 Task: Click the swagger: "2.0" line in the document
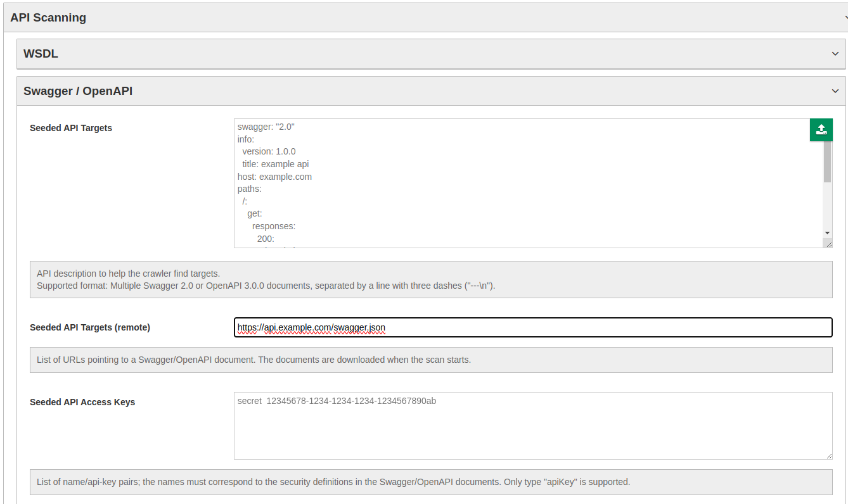[265, 126]
